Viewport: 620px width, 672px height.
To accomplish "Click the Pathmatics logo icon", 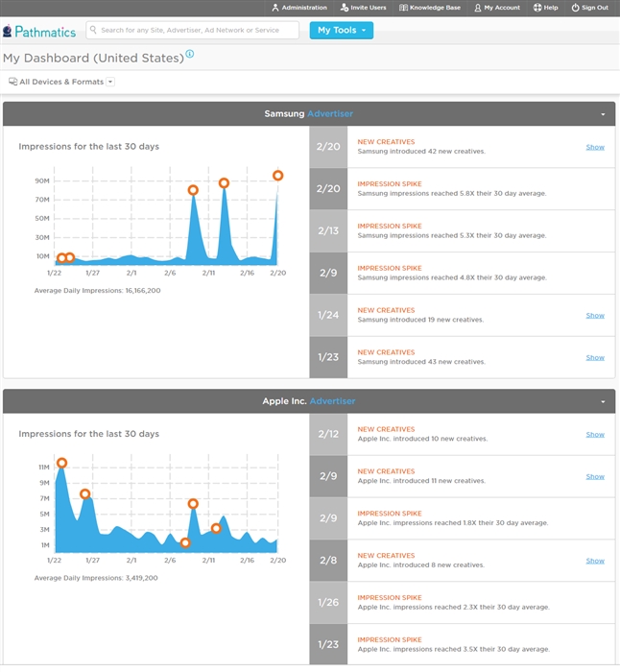I will tap(8, 31).
